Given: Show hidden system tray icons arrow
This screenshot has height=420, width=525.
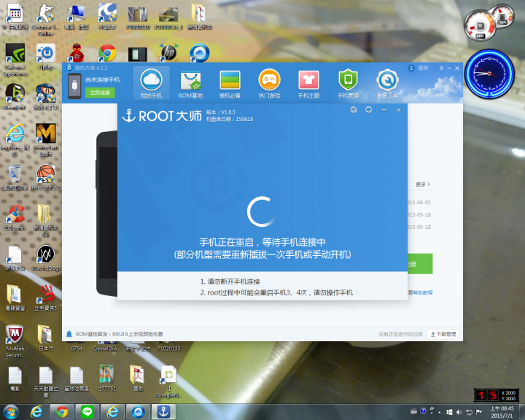Looking at the screenshot, I should click(440, 412).
